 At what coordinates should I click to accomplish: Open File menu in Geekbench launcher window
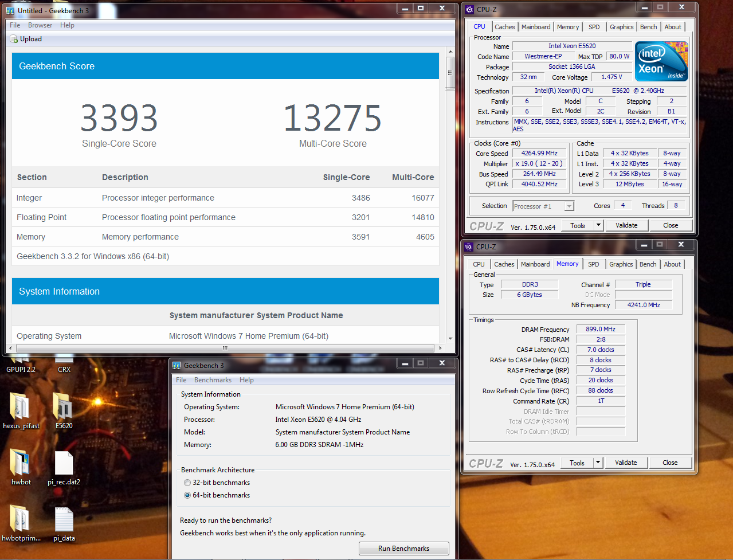181,380
